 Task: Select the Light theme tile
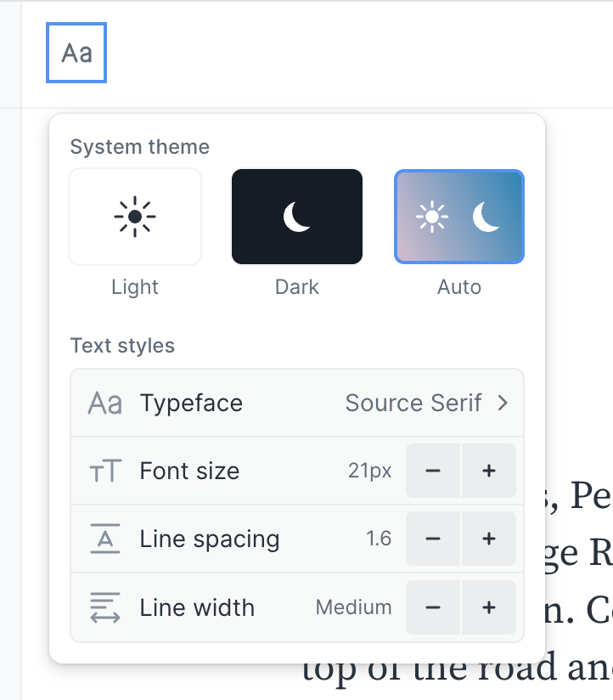(x=135, y=217)
